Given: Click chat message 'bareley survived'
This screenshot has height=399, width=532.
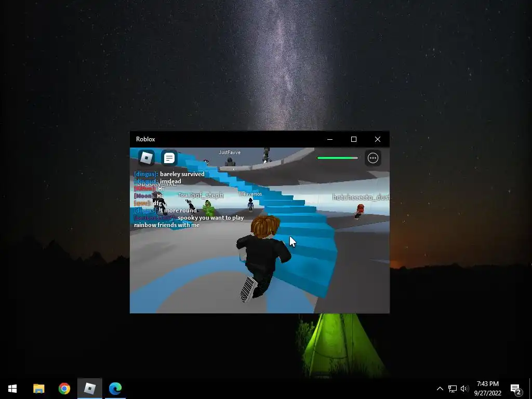Looking at the screenshot, I should click(182, 174).
